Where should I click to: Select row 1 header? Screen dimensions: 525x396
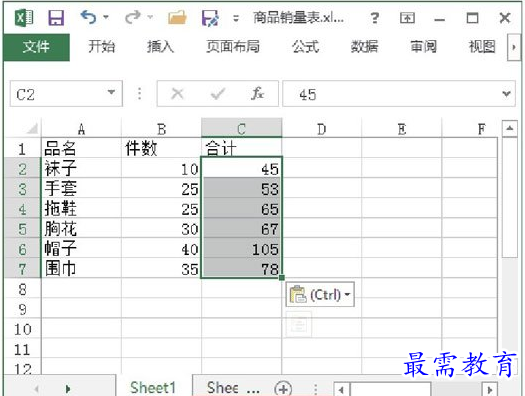coord(22,149)
